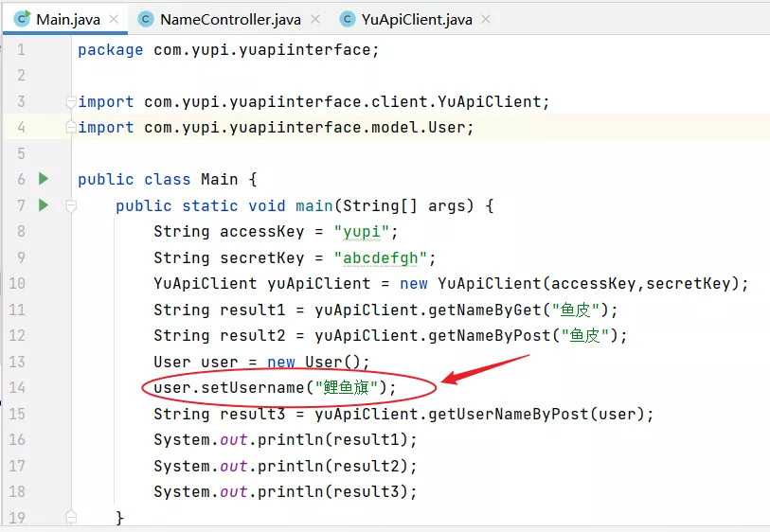Viewport: 770px width, 532px height.
Task: Click the accessKey variable declaration on line 8
Action: point(262,232)
